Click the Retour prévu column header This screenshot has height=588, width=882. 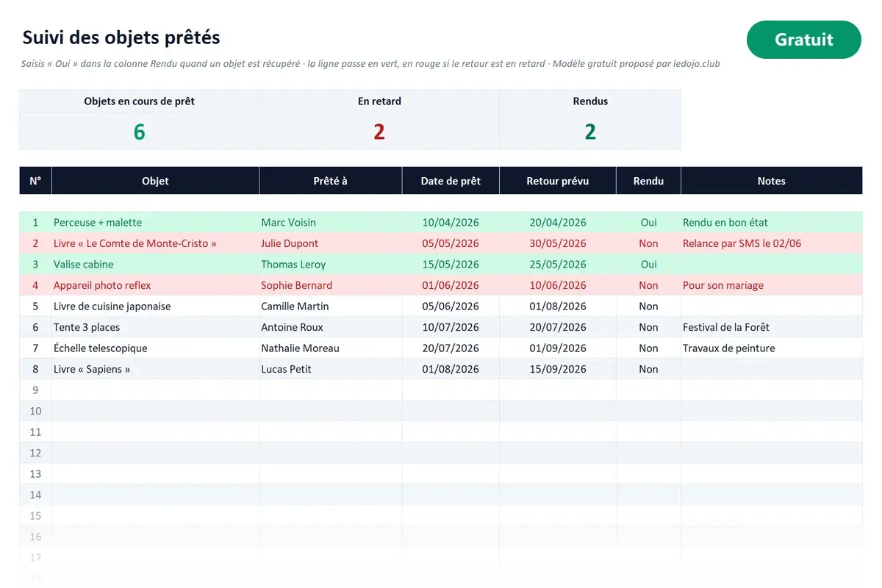(557, 181)
